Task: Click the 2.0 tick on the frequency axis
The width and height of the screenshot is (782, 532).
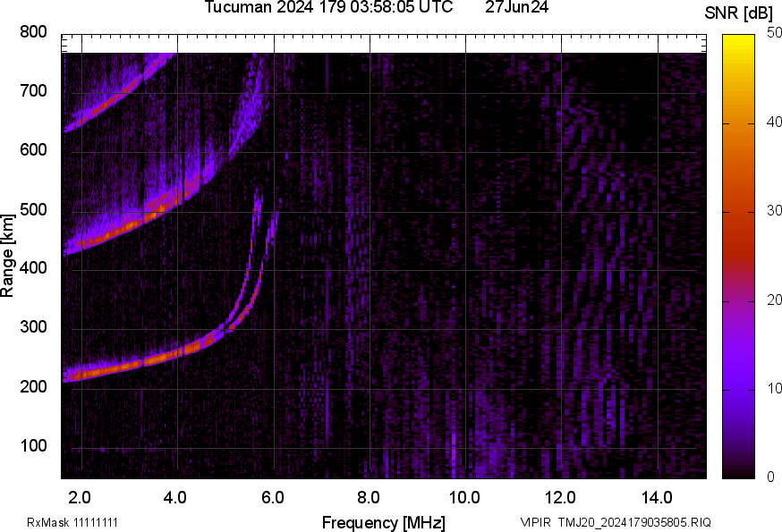Action: point(81,496)
